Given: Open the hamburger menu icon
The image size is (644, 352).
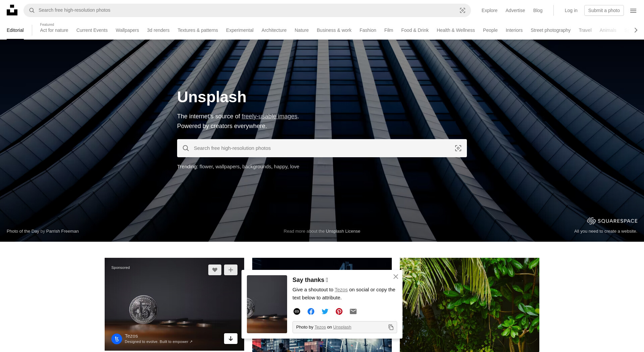Looking at the screenshot, I should (x=633, y=10).
